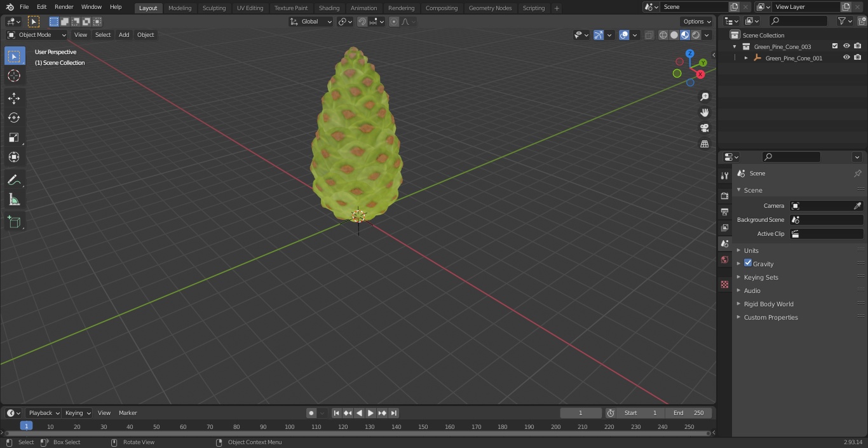Select the Cursor tool in toolbar
This screenshot has height=448, width=868.
point(14,76)
